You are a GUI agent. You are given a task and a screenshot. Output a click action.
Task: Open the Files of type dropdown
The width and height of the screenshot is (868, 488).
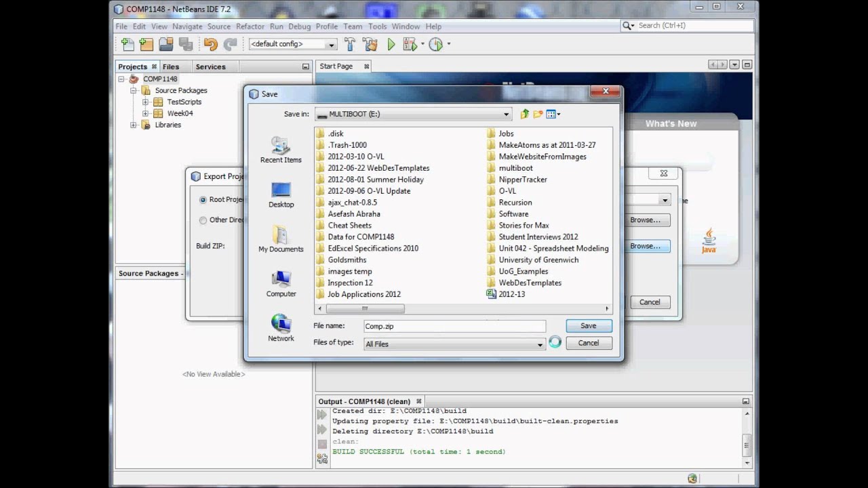540,344
